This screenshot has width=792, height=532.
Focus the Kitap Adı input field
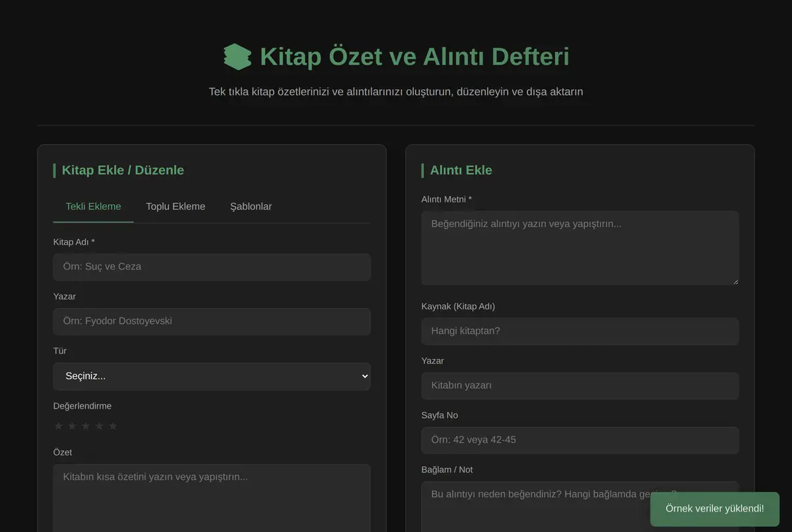(x=212, y=267)
